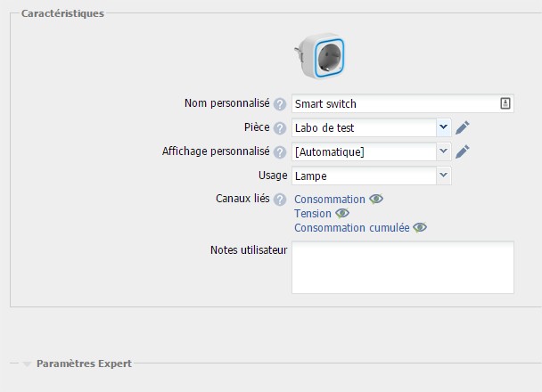Screen dimensions: 542x392
Task: Click help icon beside Nom personnalisé
Action: pyautogui.click(x=280, y=104)
